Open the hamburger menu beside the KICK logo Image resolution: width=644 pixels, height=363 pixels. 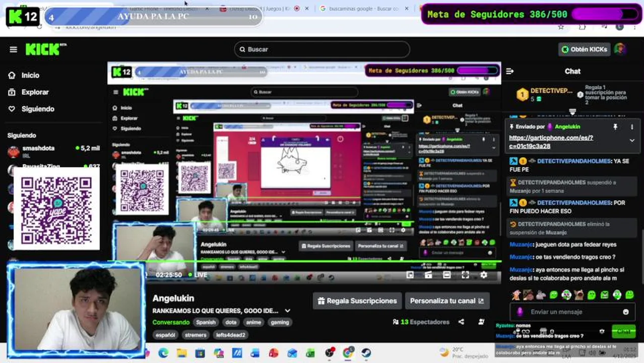tap(13, 49)
